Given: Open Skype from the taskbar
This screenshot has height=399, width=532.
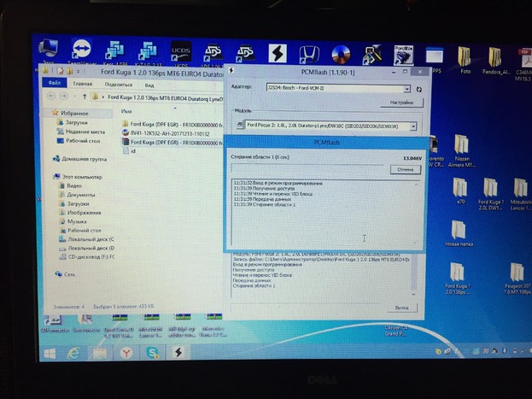Looking at the screenshot, I should point(151,351).
